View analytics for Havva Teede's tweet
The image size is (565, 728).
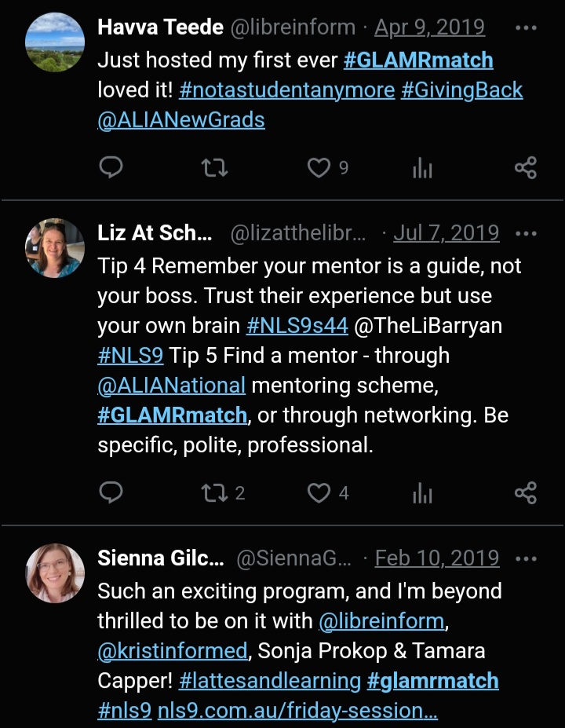(422, 167)
